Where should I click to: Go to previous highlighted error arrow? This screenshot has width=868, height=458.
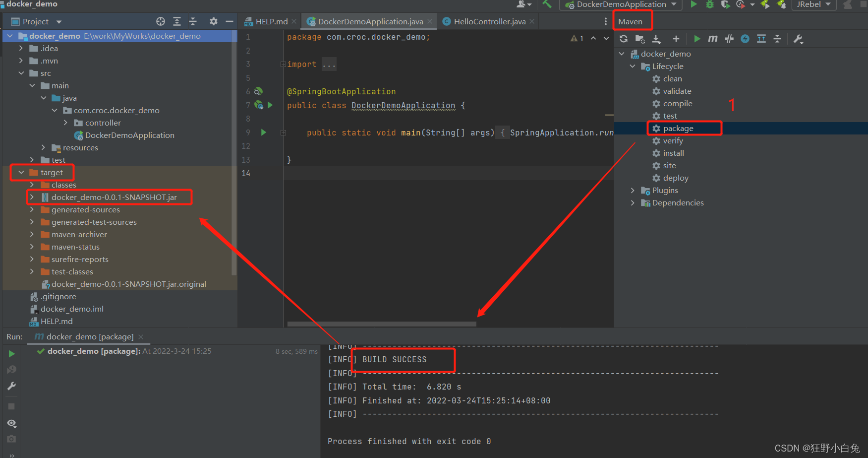click(x=593, y=38)
